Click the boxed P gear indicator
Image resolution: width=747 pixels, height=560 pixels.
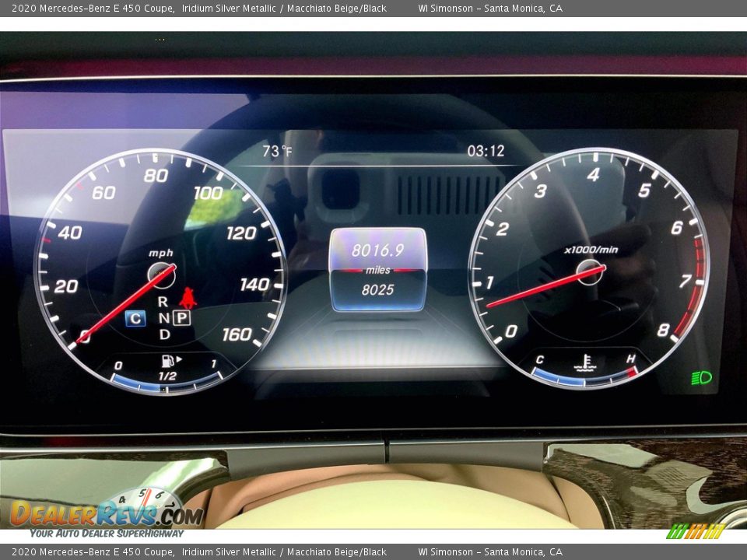pyautogui.click(x=181, y=317)
